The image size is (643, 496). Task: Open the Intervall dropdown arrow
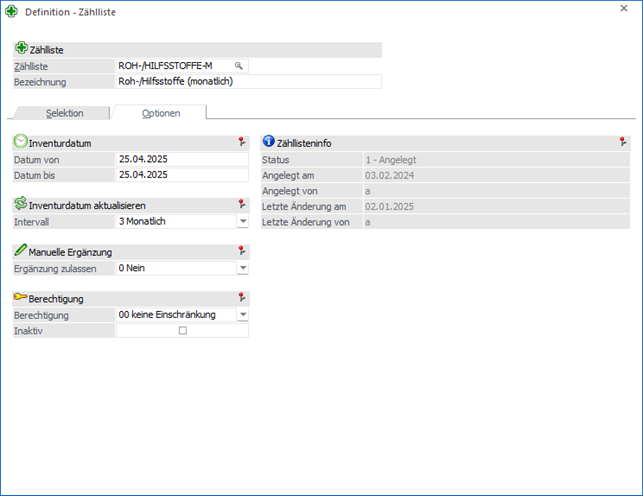(242, 221)
